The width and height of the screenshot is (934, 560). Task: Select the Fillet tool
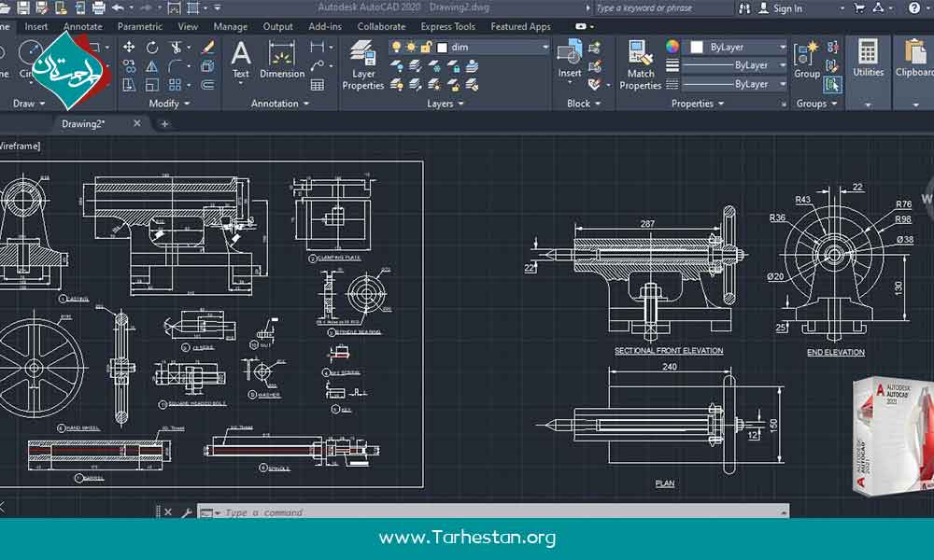pos(176,66)
